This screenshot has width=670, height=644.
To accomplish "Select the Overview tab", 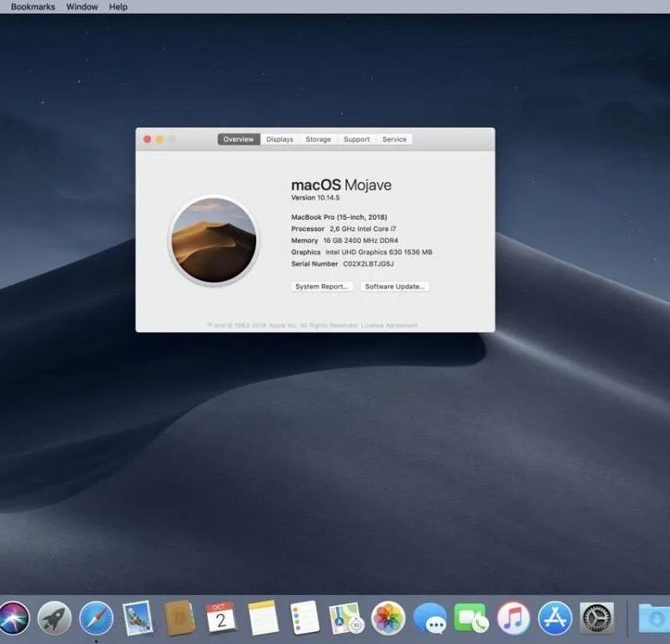I will click(239, 139).
